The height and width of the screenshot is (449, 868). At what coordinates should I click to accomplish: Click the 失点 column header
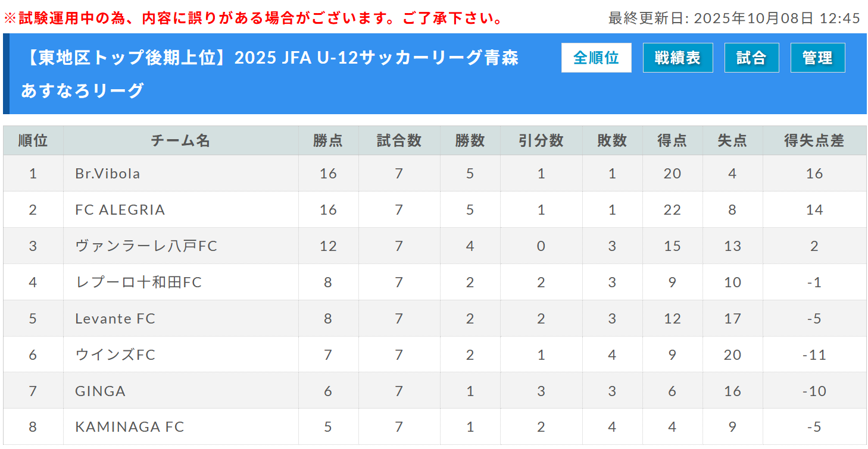coord(732,141)
